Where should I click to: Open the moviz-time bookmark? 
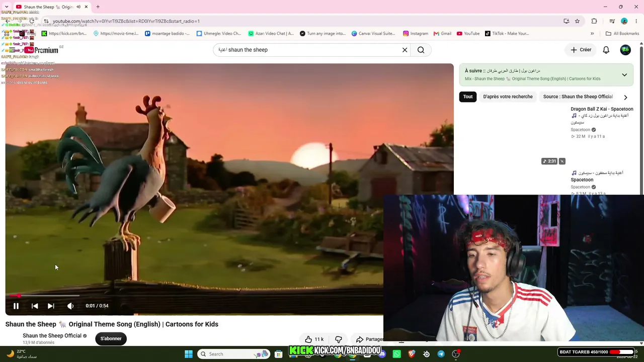[x=116, y=34]
